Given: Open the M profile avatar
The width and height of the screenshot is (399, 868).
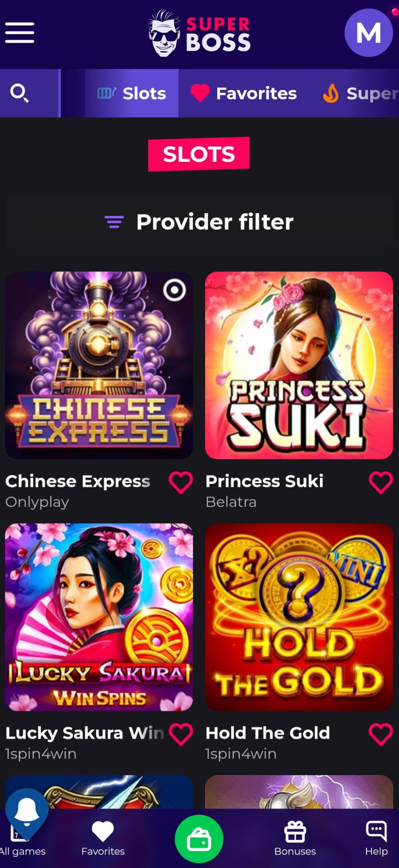Looking at the screenshot, I should coord(368,33).
